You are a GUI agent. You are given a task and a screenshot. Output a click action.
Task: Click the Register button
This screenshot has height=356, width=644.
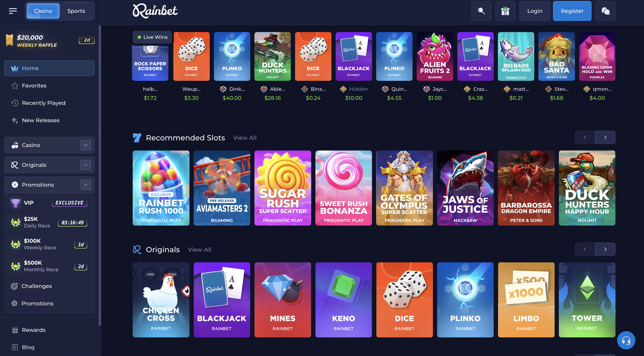(572, 11)
